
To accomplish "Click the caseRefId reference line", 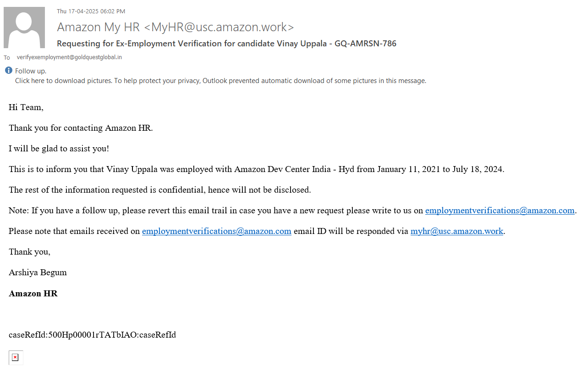I will coord(92,335).
